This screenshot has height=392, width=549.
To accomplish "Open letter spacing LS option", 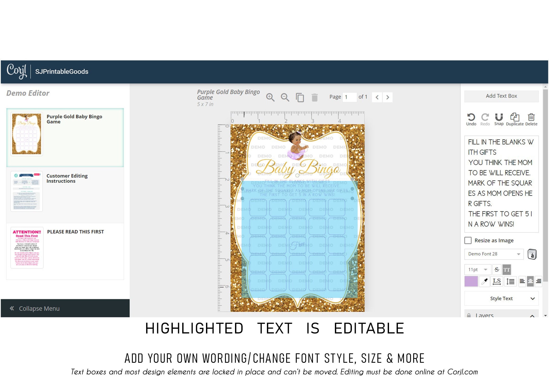I will 496,281.
